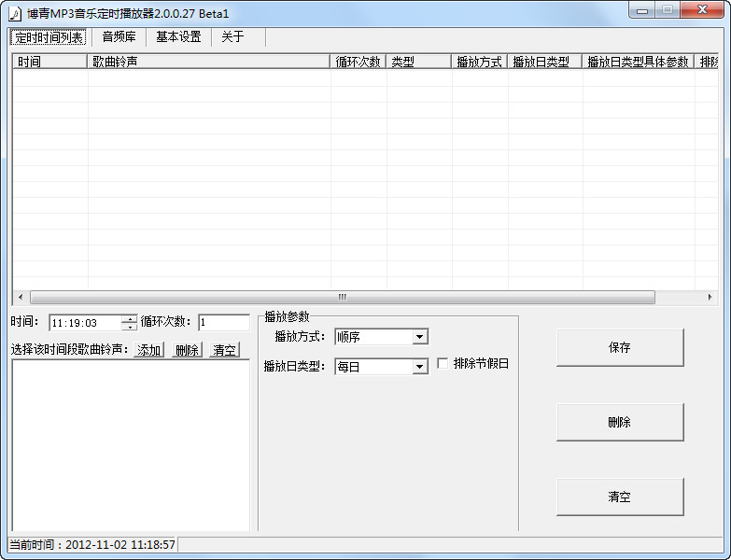Click the small 清空 button above song list
This screenshot has height=560, width=731.
224,349
